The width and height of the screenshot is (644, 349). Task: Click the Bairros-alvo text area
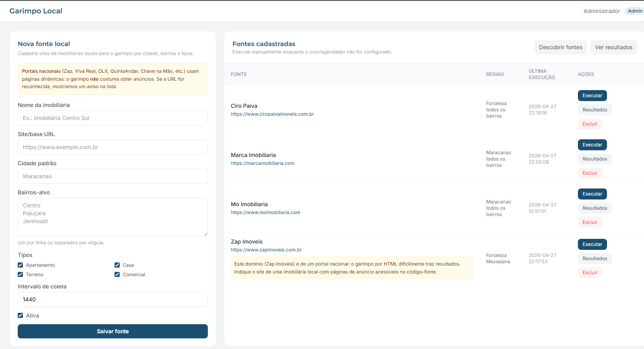tap(113, 217)
